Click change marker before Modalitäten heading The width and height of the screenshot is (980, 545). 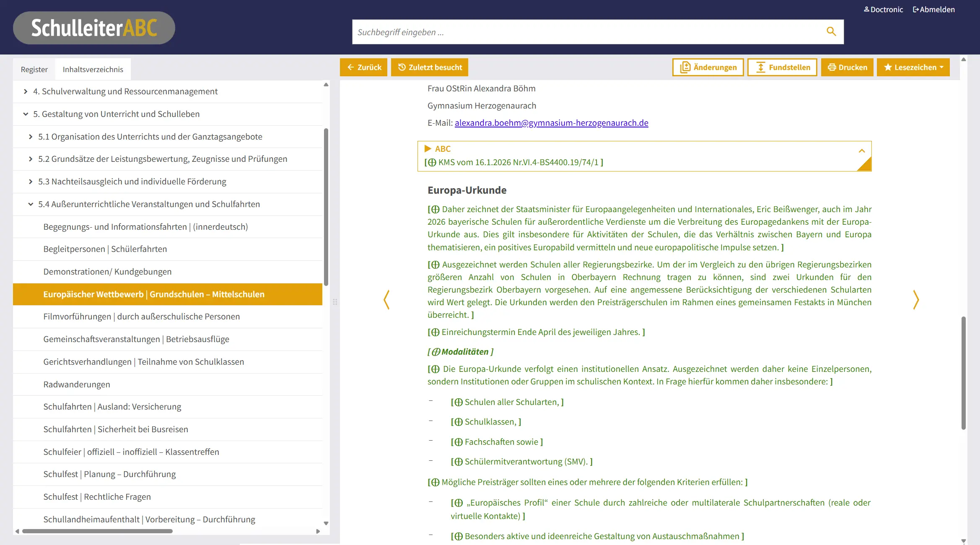[x=436, y=352]
